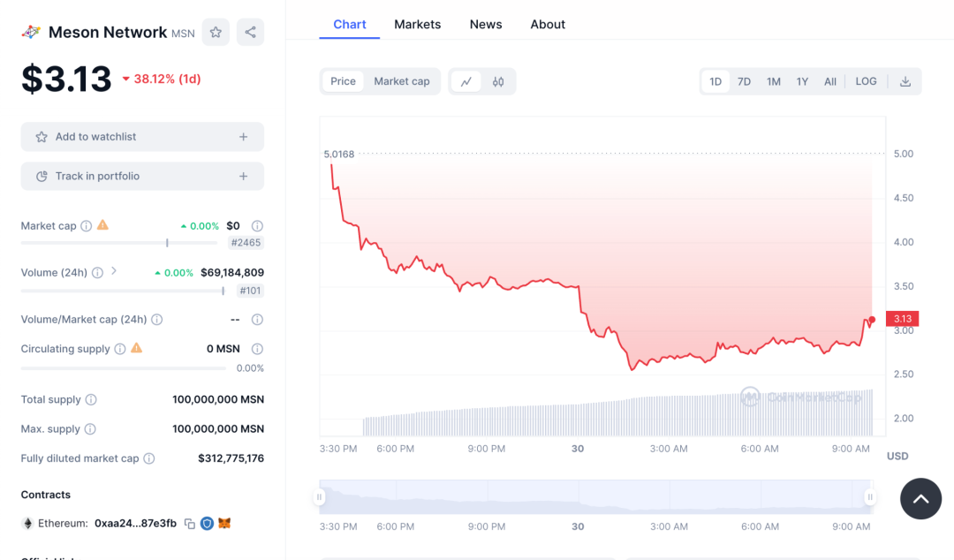Toggle chart to Market cap
This screenshot has height=560, width=954.
[x=401, y=81]
